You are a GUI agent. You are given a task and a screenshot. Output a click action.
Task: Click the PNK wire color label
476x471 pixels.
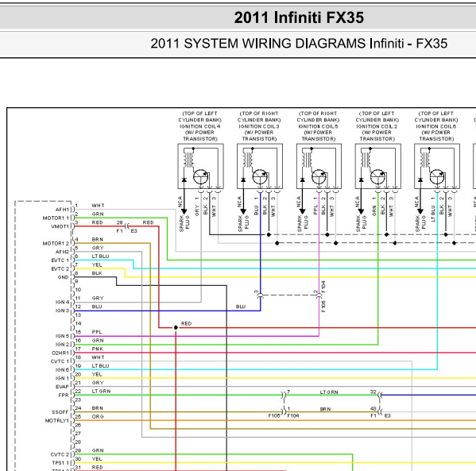pyautogui.click(x=98, y=349)
